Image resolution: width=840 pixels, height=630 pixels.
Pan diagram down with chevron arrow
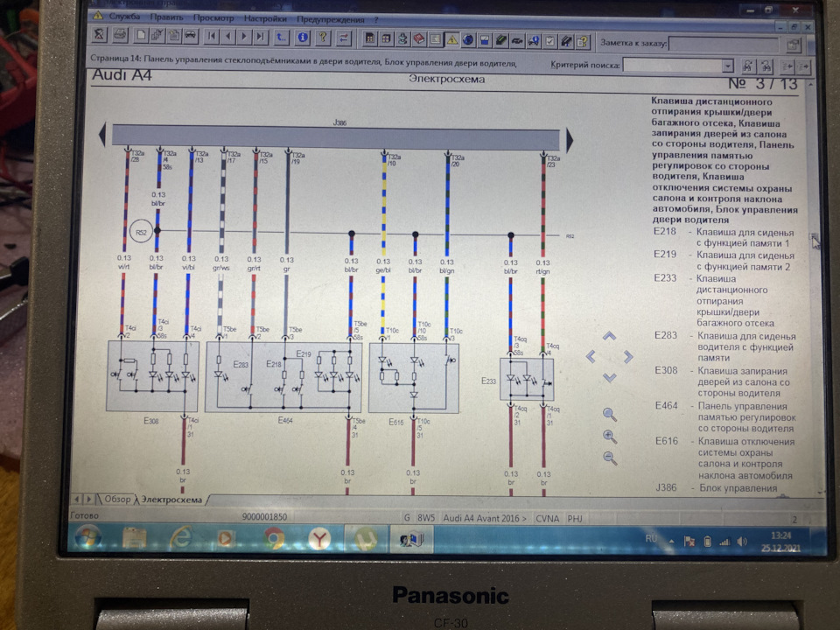point(610,377)
